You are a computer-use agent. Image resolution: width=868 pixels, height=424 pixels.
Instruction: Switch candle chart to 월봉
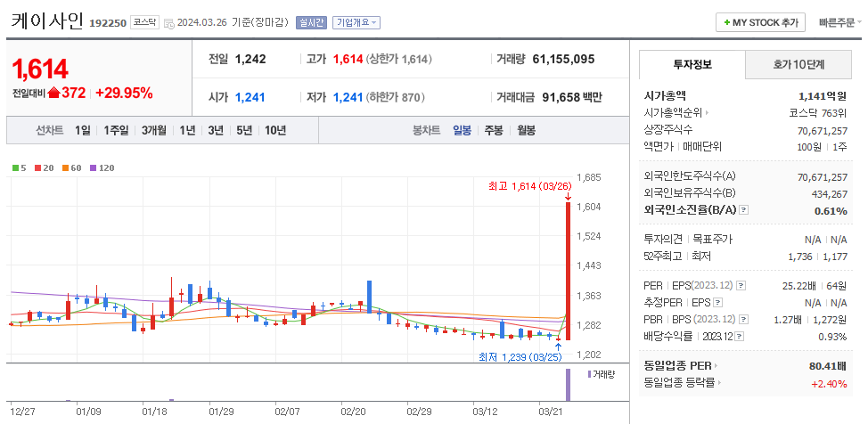click(x=527, y=131)
